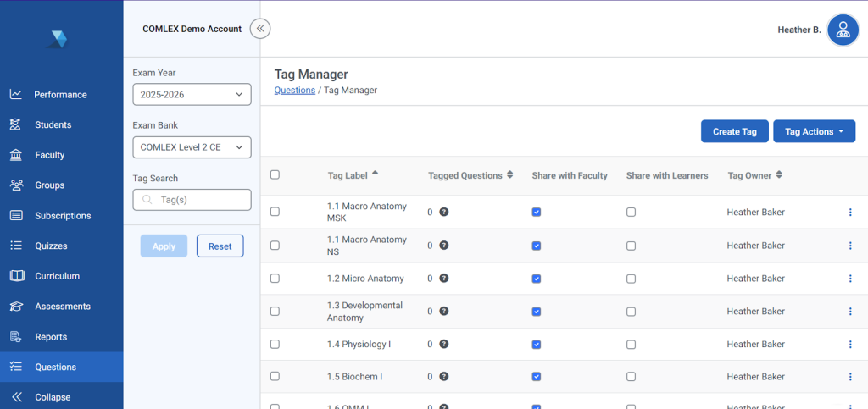Click the user profile avatar icon

(x=843, y=30)
